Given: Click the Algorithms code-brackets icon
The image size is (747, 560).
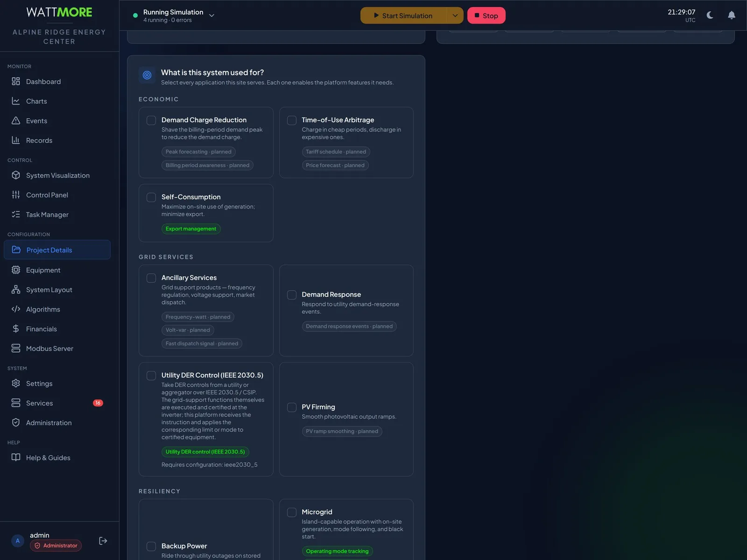Looking at the screenshot, I should pyautogui.click(x=16, y=309).
